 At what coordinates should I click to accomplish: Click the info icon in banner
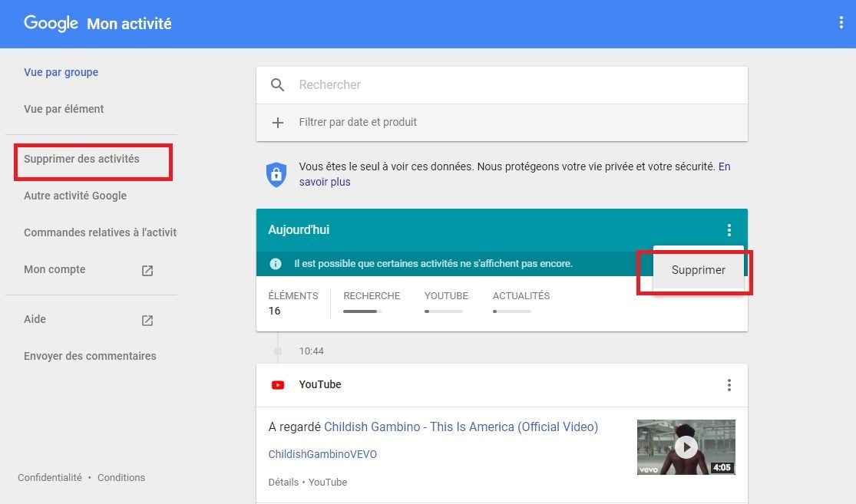276,264
